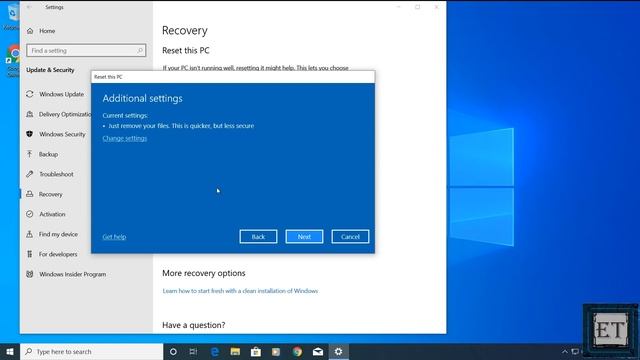Click the Next button in Reset dialog

304,237
